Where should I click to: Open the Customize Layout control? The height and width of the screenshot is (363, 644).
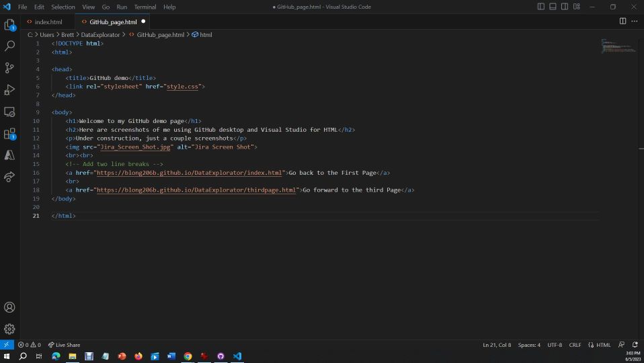point(577,7)
